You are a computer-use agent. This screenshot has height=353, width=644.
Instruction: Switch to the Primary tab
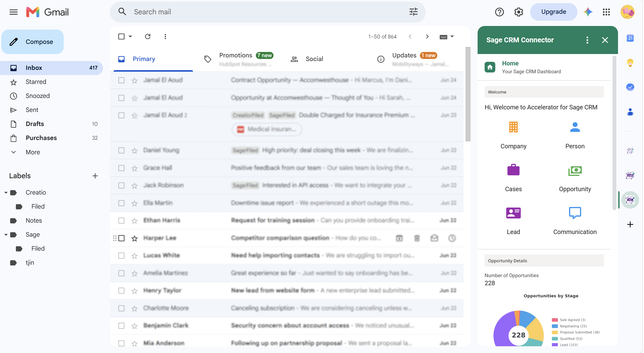tap(153, 59)
